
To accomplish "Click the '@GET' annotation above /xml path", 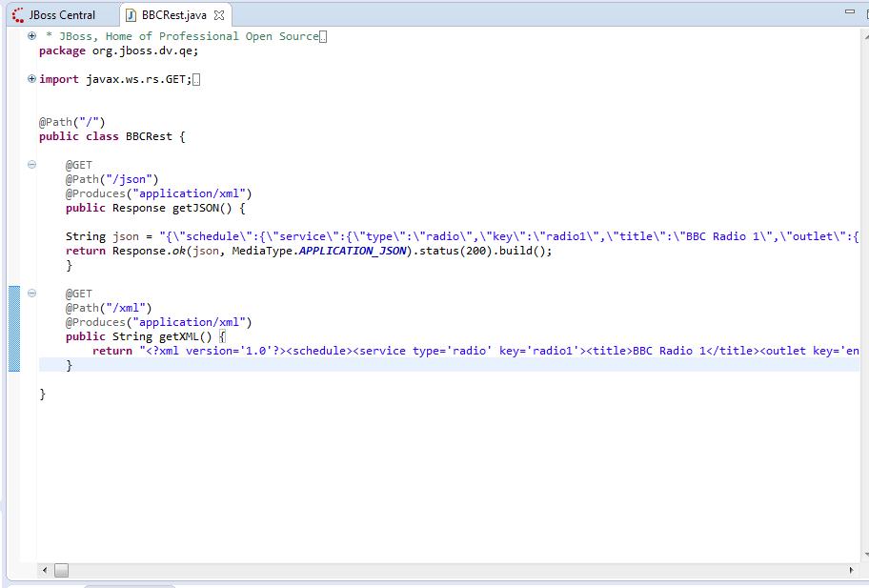I will (x=79, y=294).
